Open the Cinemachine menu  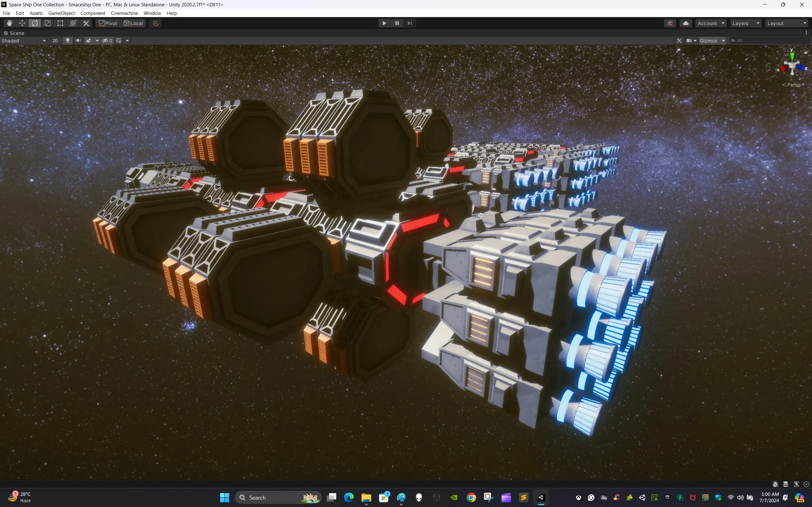[x=124, y=13]
